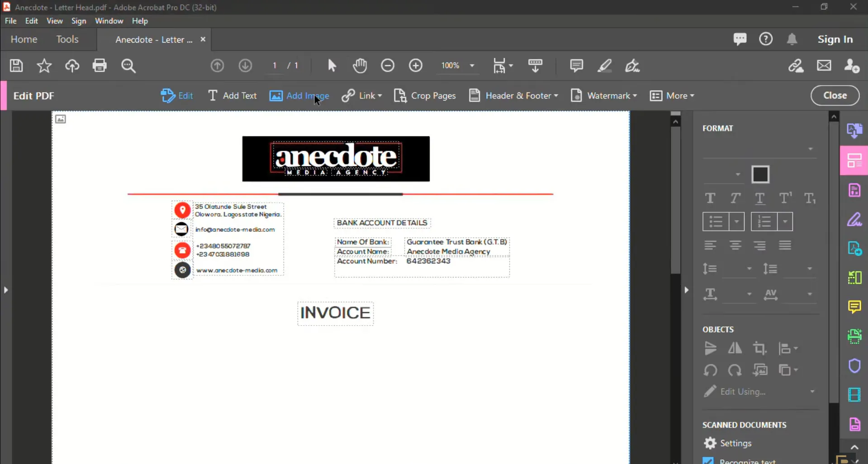The height and width of the screenshot is (464, 868).
Task: Rotate object clockwise
Action: click(x=735, y=370)
